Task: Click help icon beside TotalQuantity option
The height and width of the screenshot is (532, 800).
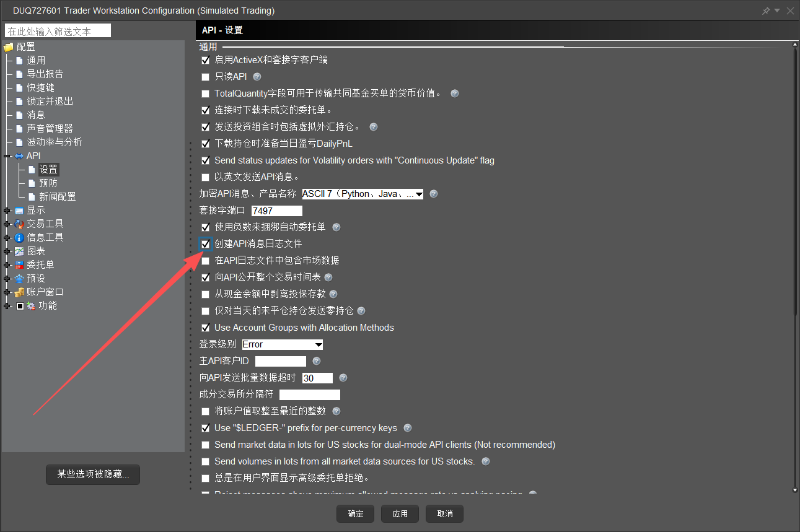Action: pos(454,94)
